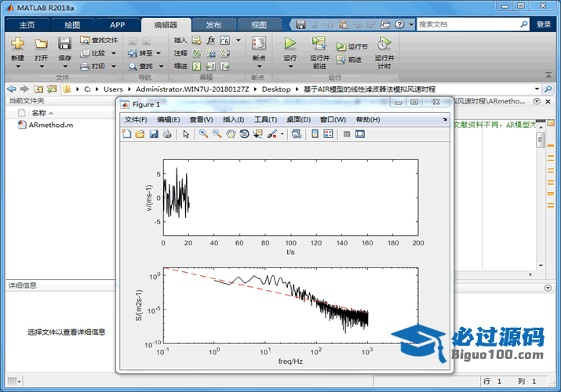Select the Zoom In tool in Figure 1
Image resolution: width=561 pixels, height=392 pixels.
pos(203,134)
